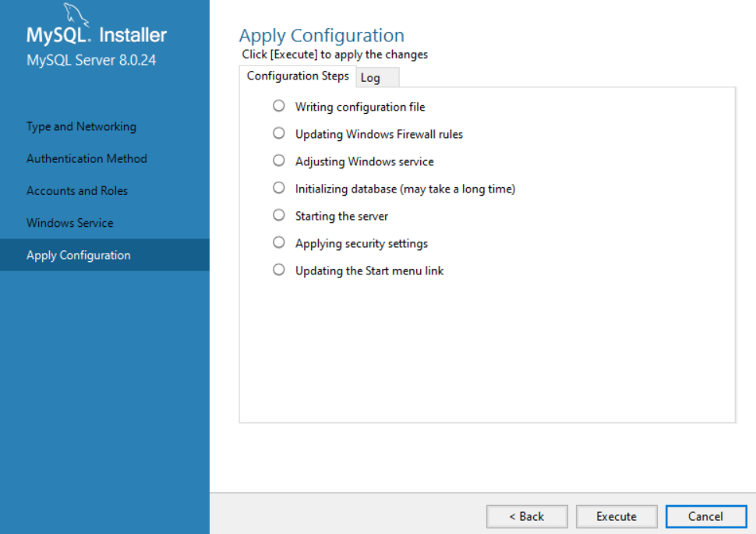This screenshot has width=756, height=534.
Task: Select the Adjusting Windows service step indicator
Action: pyautogui.click(x=279, y=160)
